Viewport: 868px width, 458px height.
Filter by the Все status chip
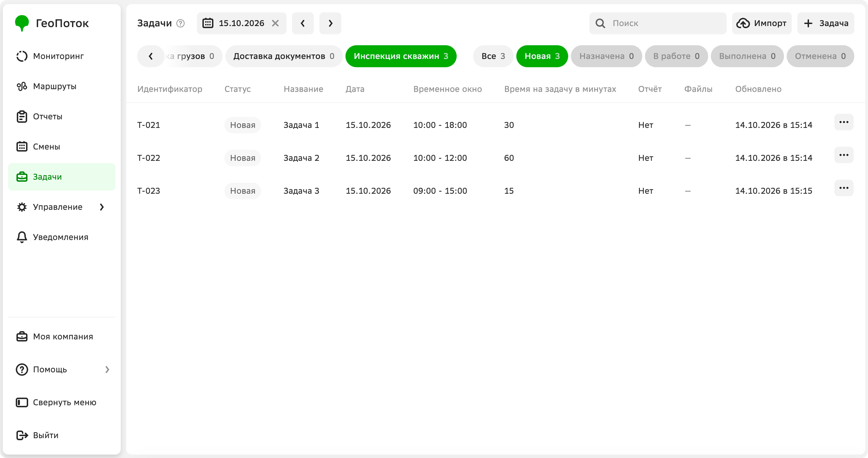point(493,56)
